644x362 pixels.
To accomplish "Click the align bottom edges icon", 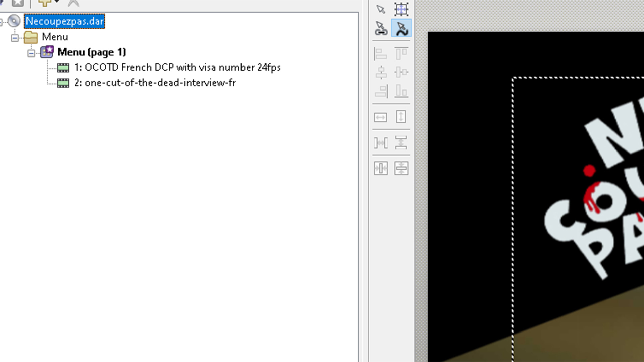I will [401, 91].
